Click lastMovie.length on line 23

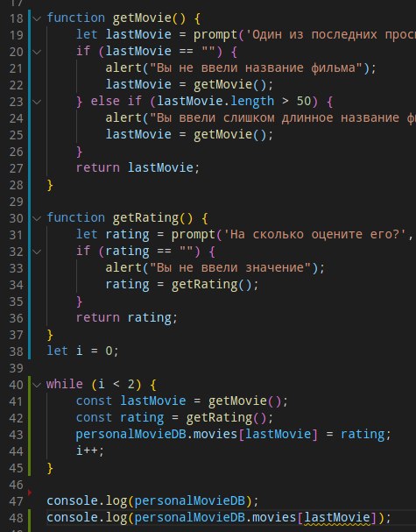215,101
